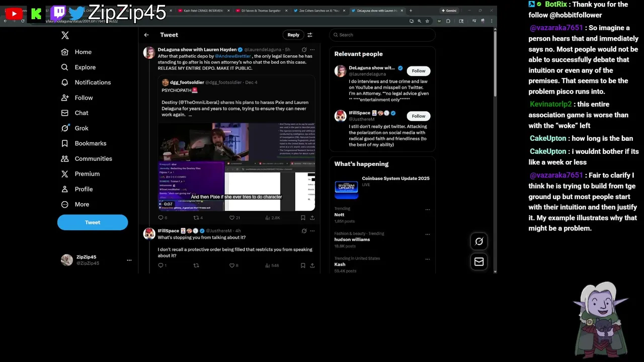Follow DeLaguna show in Relevant people

(419, 71)
